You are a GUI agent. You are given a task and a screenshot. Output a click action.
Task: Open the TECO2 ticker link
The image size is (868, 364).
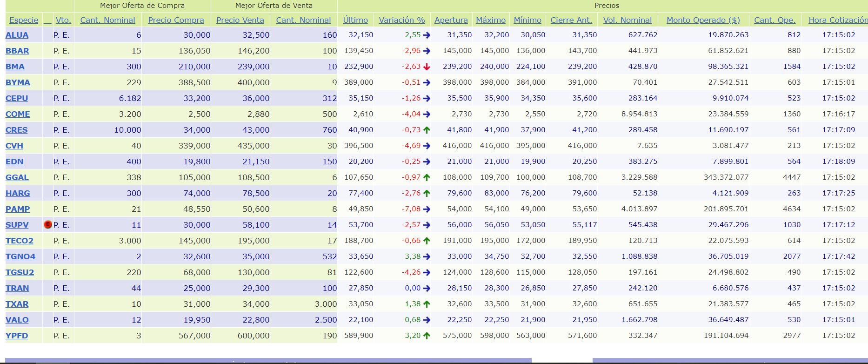20,241
